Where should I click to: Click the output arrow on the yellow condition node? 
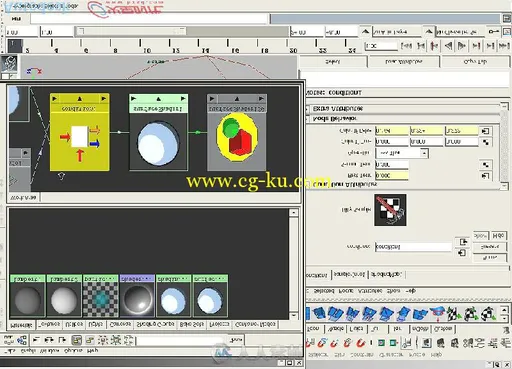click(103, 99)
